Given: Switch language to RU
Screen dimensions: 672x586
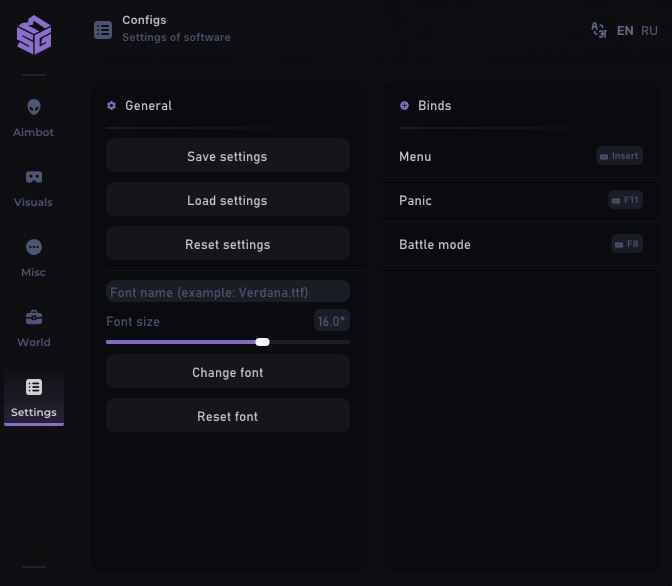Looking at the screenshot, I should [x=649, y=31].
